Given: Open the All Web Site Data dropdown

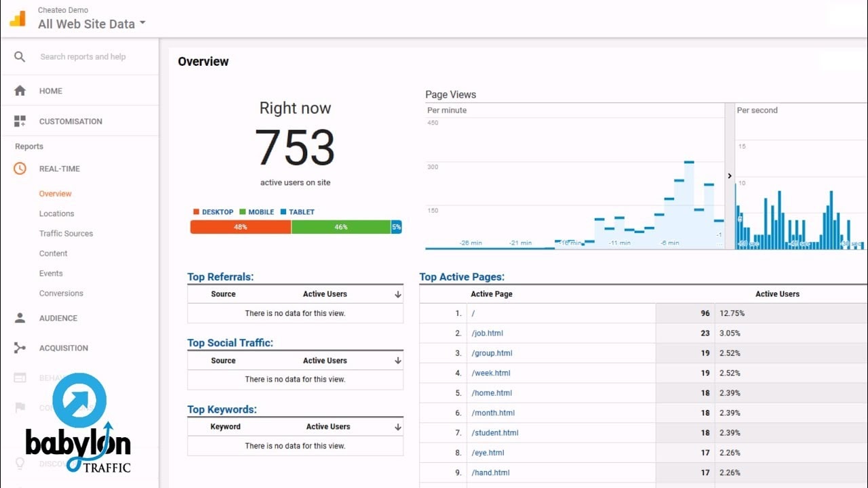Looking at the screenshot, I should pyautogui.click(x=92, y=24).
